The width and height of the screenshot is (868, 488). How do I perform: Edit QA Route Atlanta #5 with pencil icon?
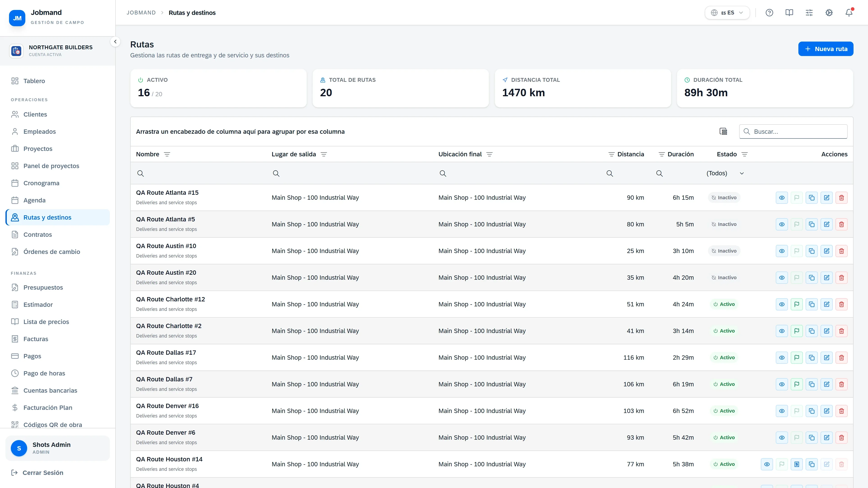[x=827, y=224]
